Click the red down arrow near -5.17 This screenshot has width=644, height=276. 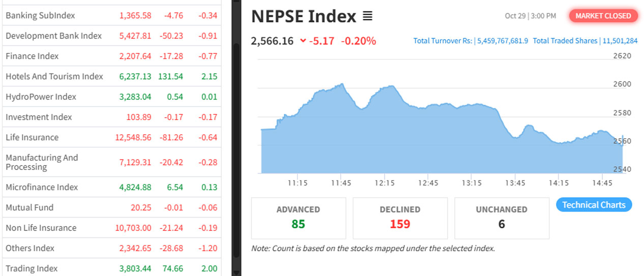(303, 41)
